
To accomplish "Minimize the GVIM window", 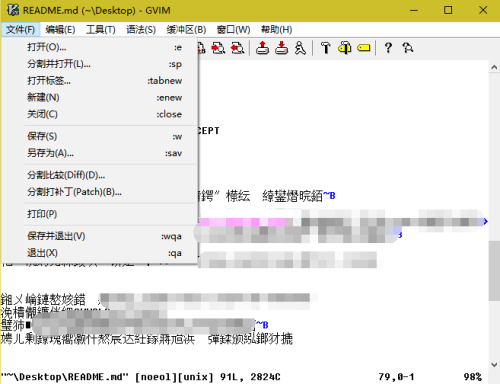I will pyautogui.click(x=414, y=10).
